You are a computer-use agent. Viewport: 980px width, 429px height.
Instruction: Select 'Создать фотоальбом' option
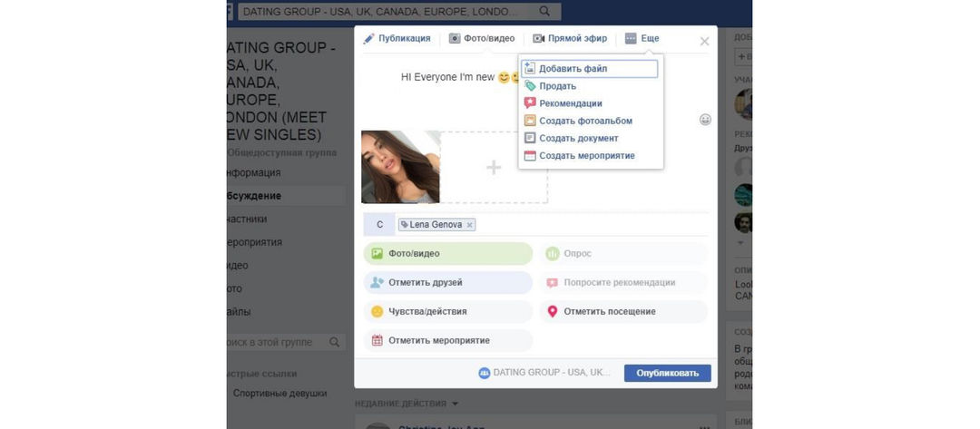coord(585,122)
